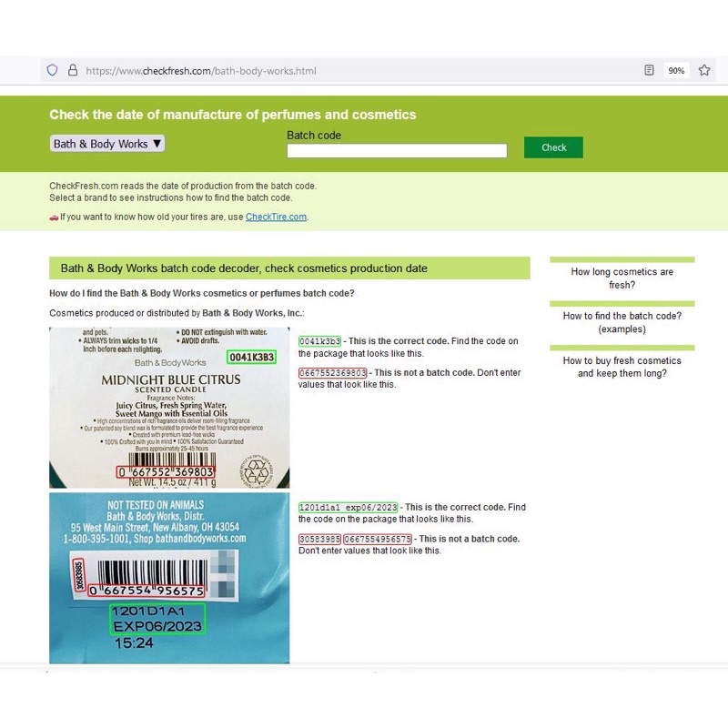
Task: Open "How to find the batch code?" link
Action: [622, 322]
